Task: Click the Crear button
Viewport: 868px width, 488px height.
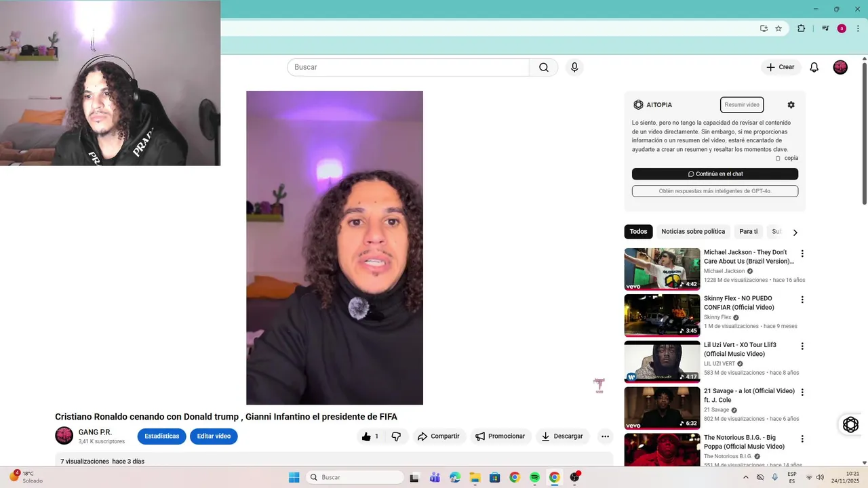Action: point(781,67)
